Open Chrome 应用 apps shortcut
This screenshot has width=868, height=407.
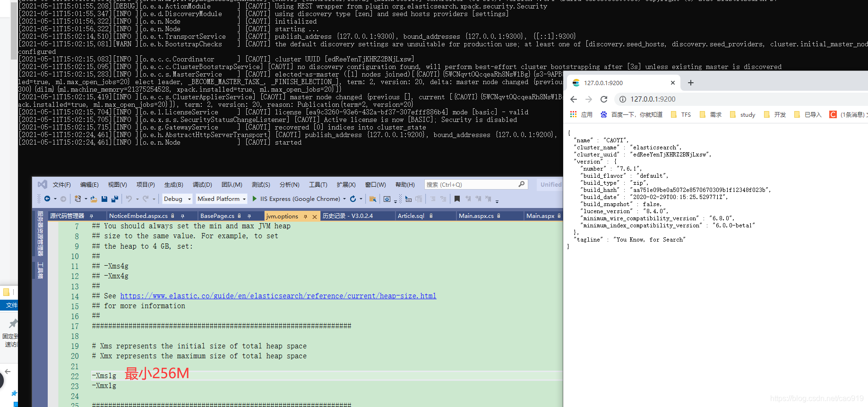point(581,114)
